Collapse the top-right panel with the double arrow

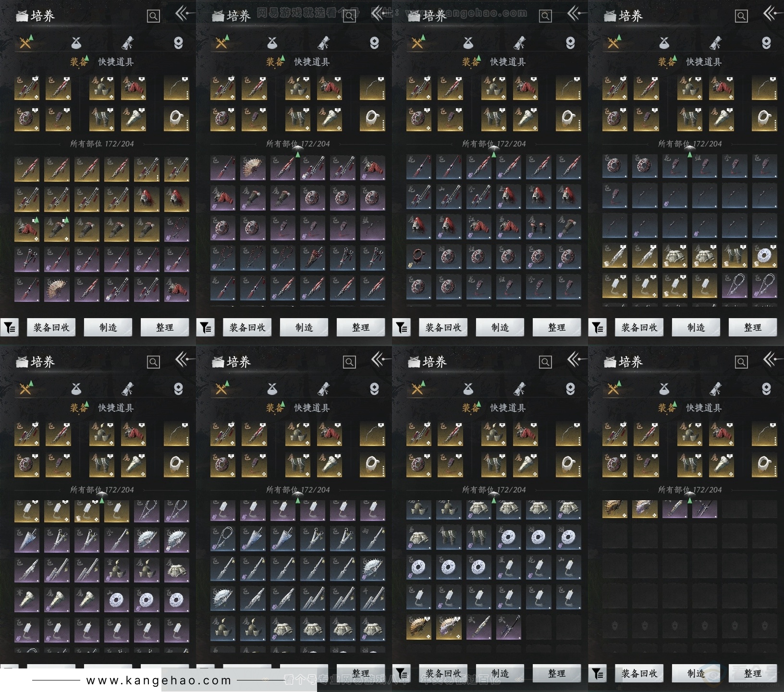(772, 13)
